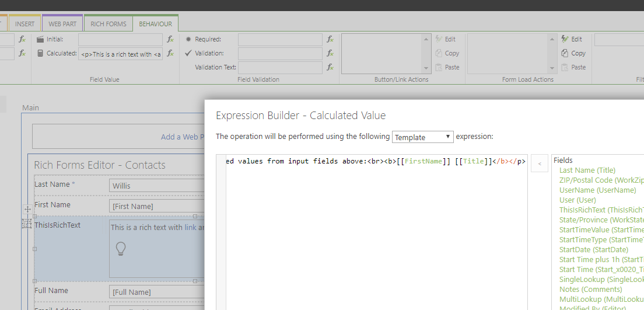Open fx expression for Required field
Image resolution: width=644 pixels, height=310 pixels.
(x=330, y=39)
